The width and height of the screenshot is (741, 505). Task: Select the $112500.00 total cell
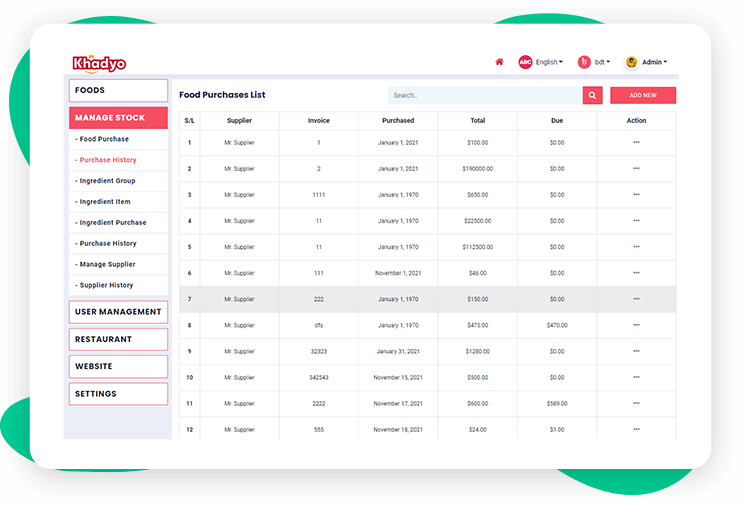tap(477, 247)
